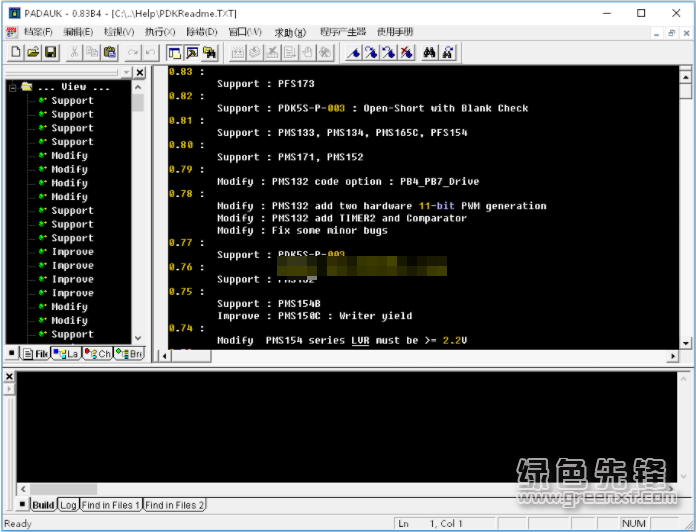Click editor vertical scroll-up arrow
Image resolution: width=696 pixels, height=532 pixels.
(685, 77)
